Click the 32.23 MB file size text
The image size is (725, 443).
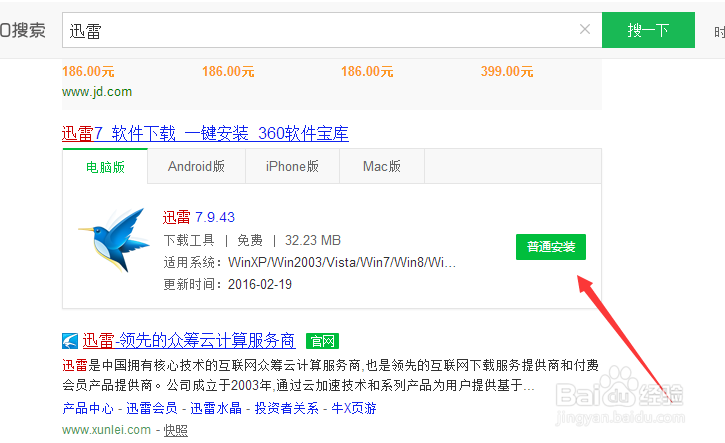point(313,240)
